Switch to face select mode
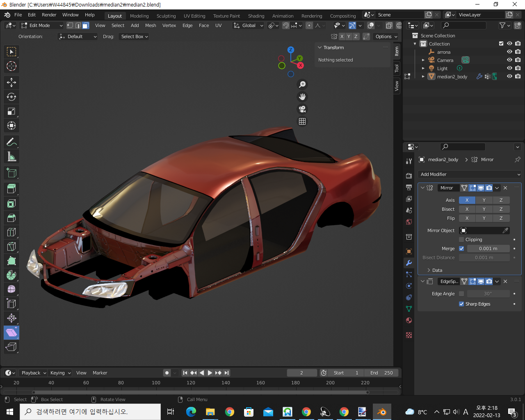This screenshot has height=420, width=525. (85, 25)
